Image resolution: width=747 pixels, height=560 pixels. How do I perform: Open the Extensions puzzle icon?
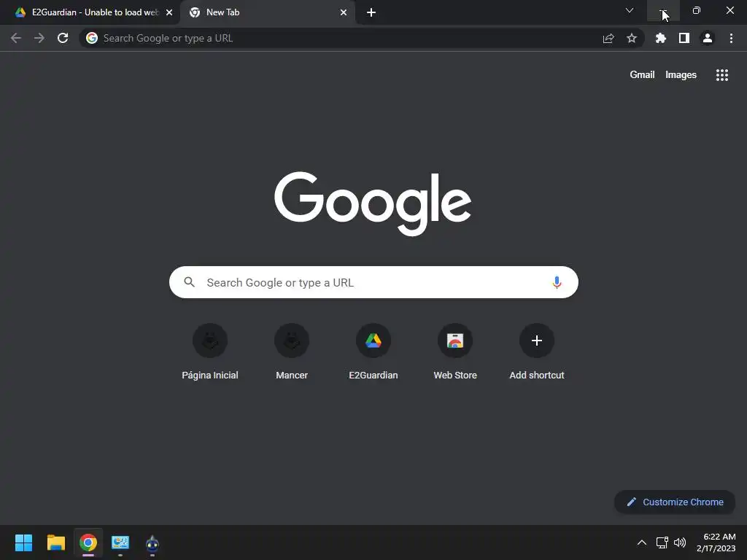pyautogui.click(x=660, y=38)
